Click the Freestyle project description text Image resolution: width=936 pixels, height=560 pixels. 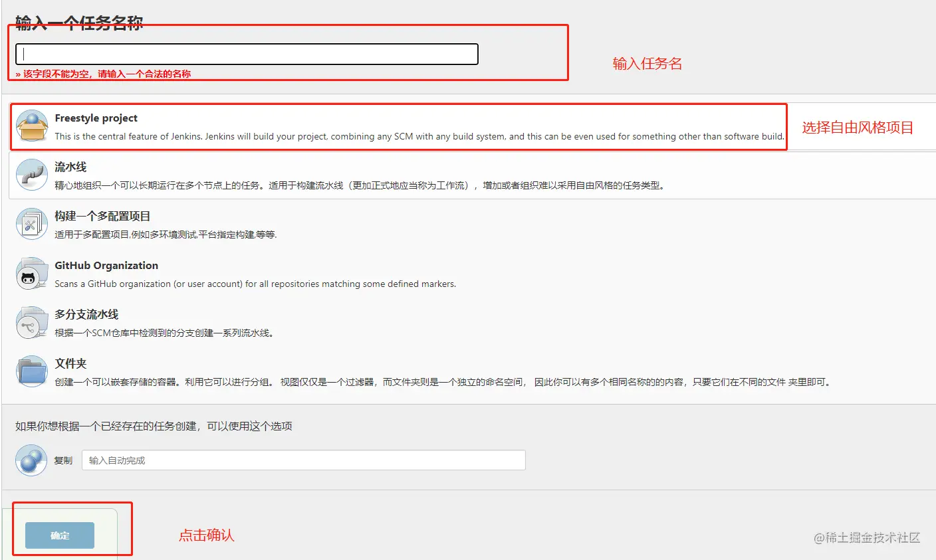tap(419, 136)
